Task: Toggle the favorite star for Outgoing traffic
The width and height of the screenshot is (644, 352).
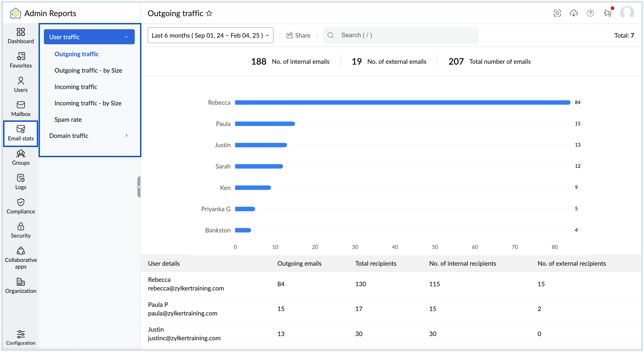Action: point(209,13)
